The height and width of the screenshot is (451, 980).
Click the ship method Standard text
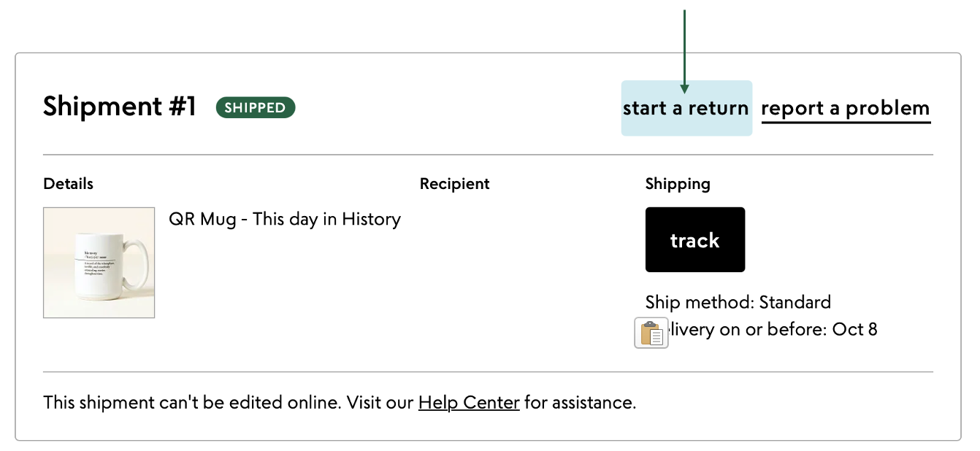click(x=738, y=301)
